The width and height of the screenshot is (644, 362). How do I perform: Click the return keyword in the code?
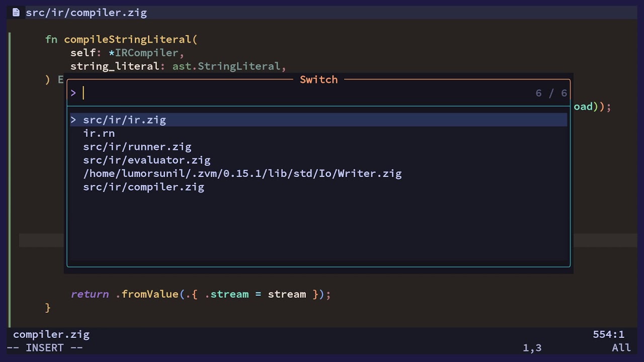pyautogui.click(x=90, y=294)
